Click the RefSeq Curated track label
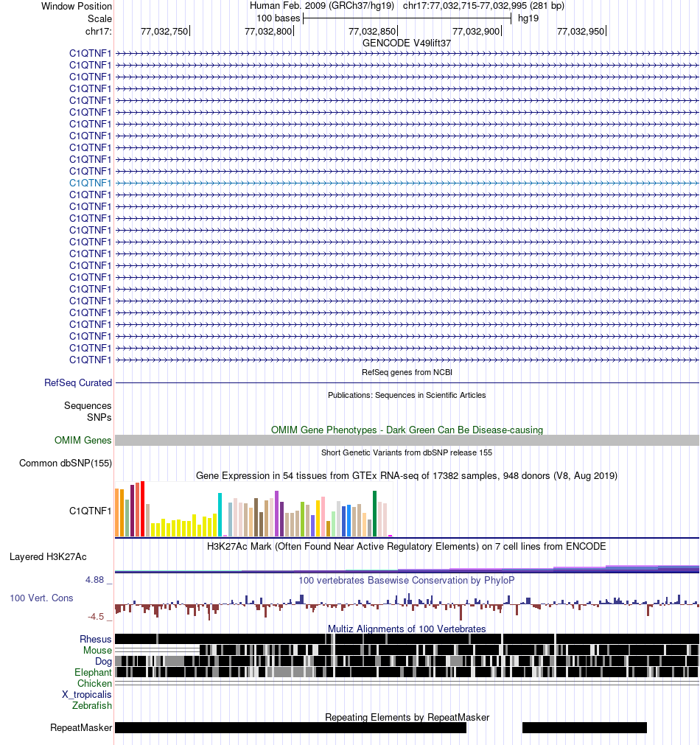This screenshot has height=745, width=700. pos(78,382)
